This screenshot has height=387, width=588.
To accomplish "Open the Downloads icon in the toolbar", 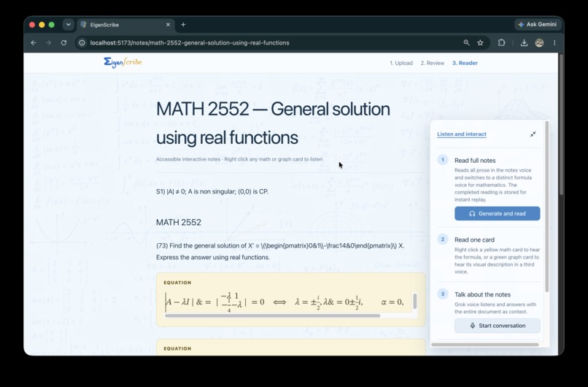I will pyautogui.click(x=525, y=43).
